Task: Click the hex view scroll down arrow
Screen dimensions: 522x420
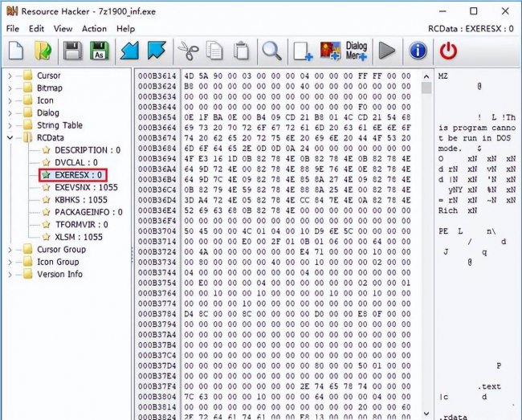Action: tap(426, 414)
